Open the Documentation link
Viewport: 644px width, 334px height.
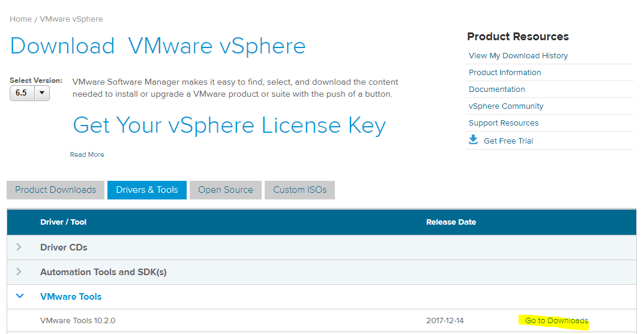496,90
